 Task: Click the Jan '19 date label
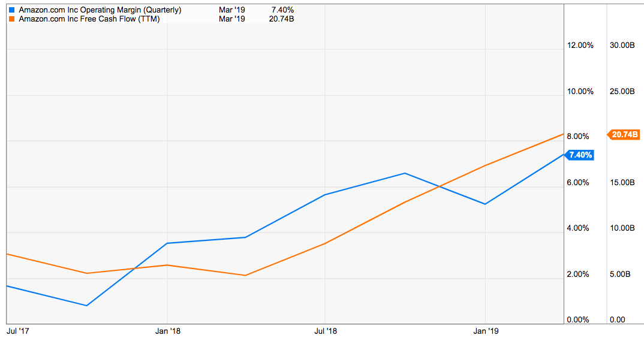[486, 331]
